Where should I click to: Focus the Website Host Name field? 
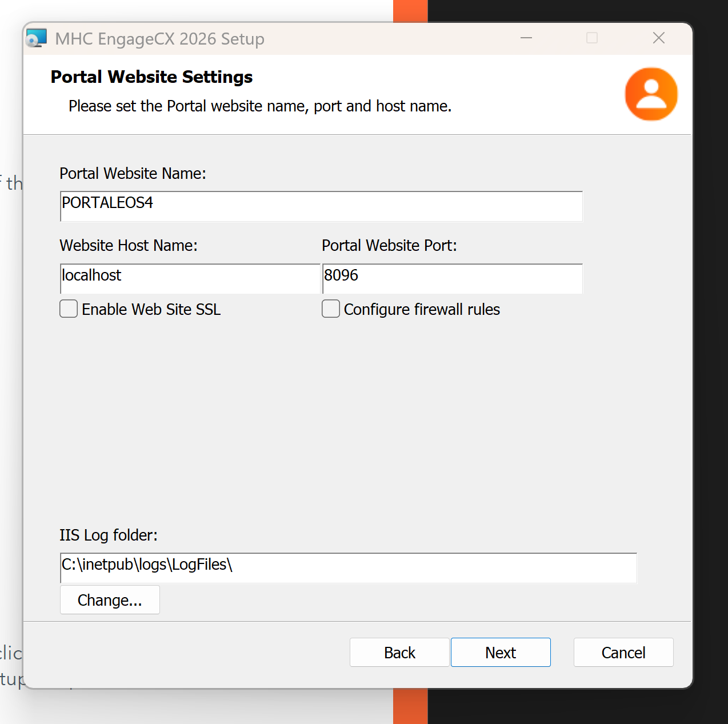[190, 279]
